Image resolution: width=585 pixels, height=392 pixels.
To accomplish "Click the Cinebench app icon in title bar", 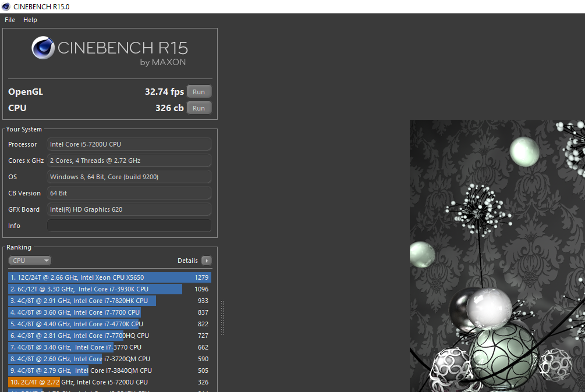I will (6, 7).
